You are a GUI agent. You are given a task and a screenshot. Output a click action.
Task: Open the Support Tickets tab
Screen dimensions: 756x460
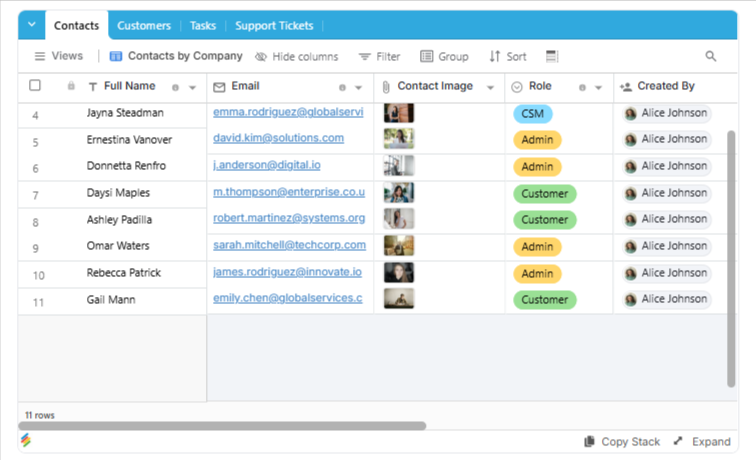pos(274,26)
